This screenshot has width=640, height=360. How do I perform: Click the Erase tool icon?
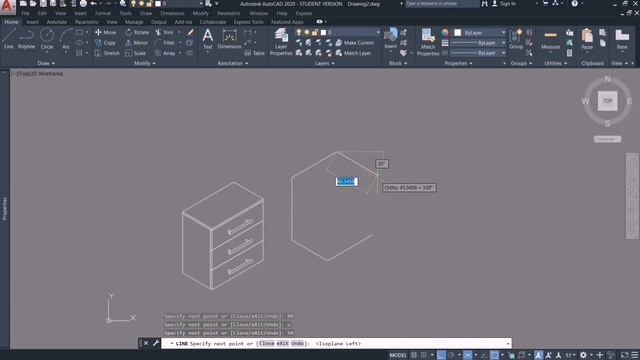190,32
